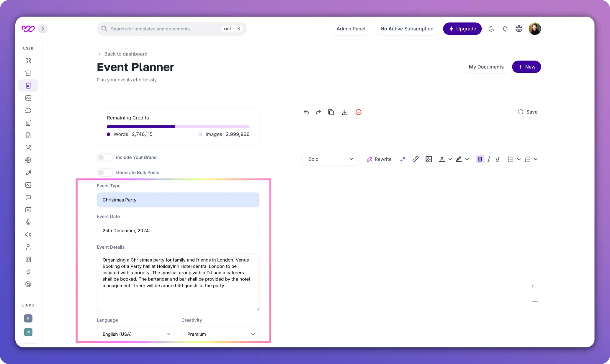Click the AI Sparkle icon in toolbar
The height and width of the screenshot is (364, 610).
click(x=402, y=159)
